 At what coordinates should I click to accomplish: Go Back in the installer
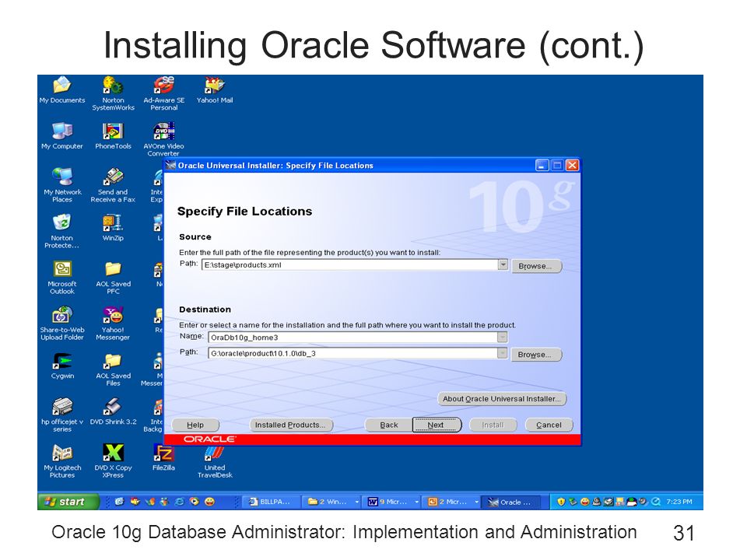click(x=389, y=425)
